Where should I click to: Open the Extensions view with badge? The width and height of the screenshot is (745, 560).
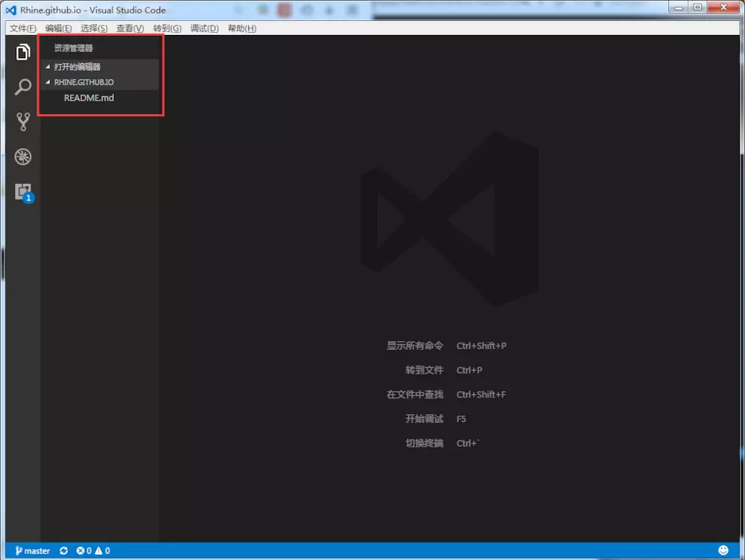coord(24,192)
